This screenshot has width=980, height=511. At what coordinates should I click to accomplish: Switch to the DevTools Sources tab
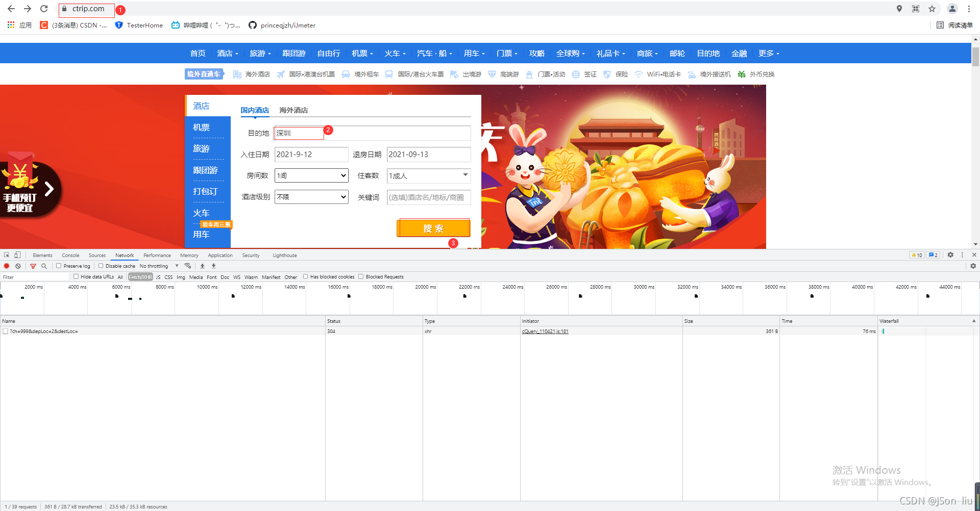click(97, 255)
